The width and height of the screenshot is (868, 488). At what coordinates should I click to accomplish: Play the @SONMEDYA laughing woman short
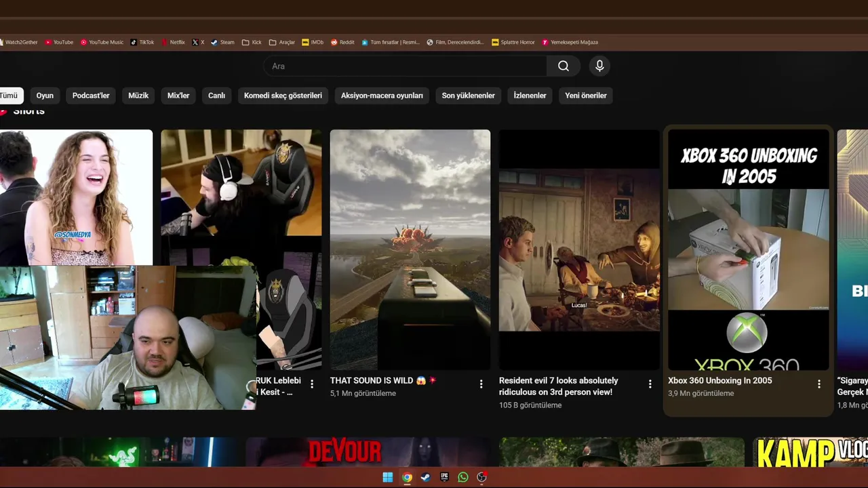coord(76,197)
